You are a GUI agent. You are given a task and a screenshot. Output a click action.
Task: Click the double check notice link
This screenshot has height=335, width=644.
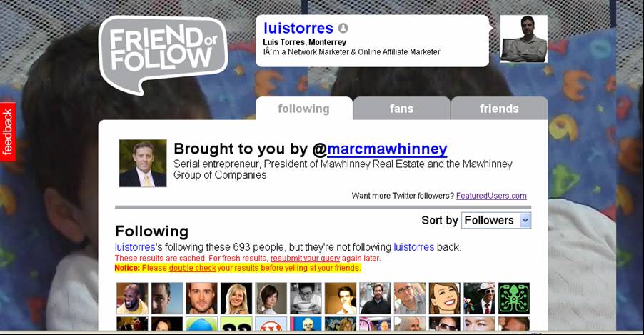click(192, 268)
